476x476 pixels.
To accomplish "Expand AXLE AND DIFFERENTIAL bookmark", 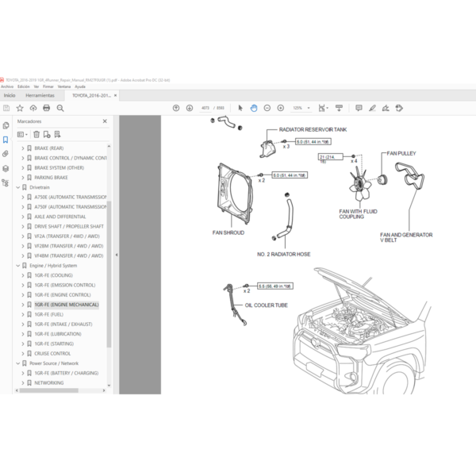I will coord(23,217).
